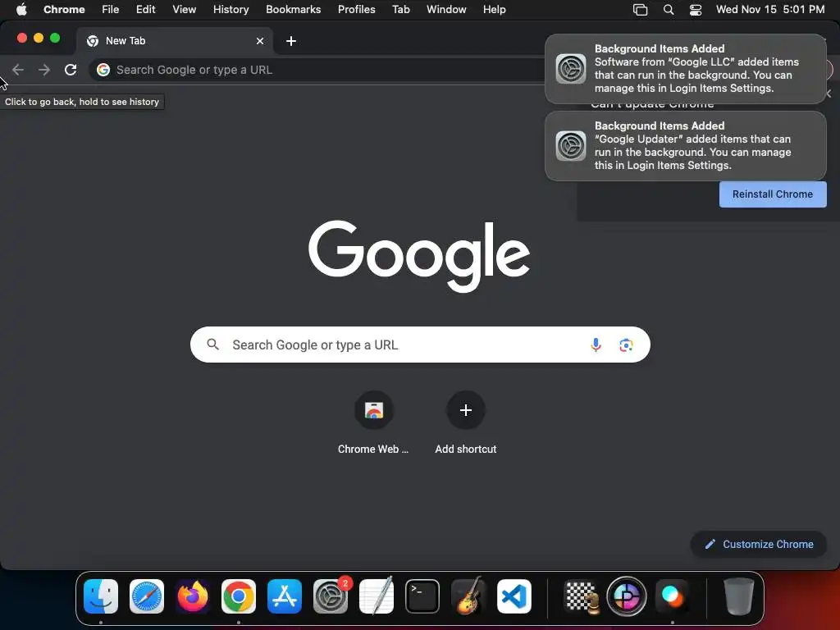Launch Safari from the Dock
This screenshot has width=840, height=630.
[x=147, y=596]
